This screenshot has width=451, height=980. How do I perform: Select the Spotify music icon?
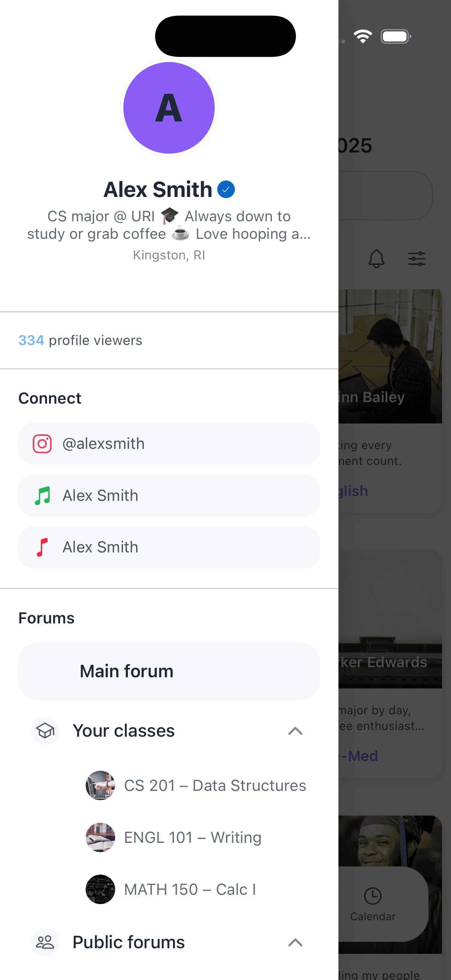coord(43,495)
